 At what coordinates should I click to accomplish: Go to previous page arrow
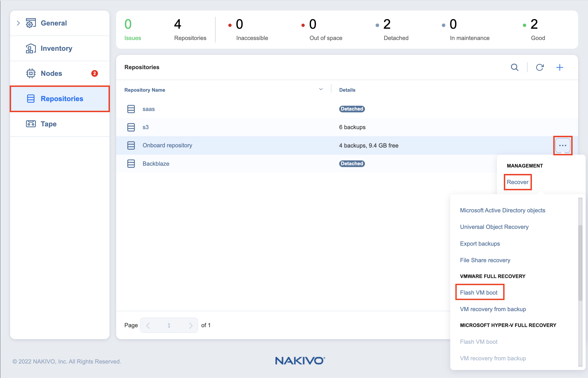pyautogui.click(x=148, y=325)
